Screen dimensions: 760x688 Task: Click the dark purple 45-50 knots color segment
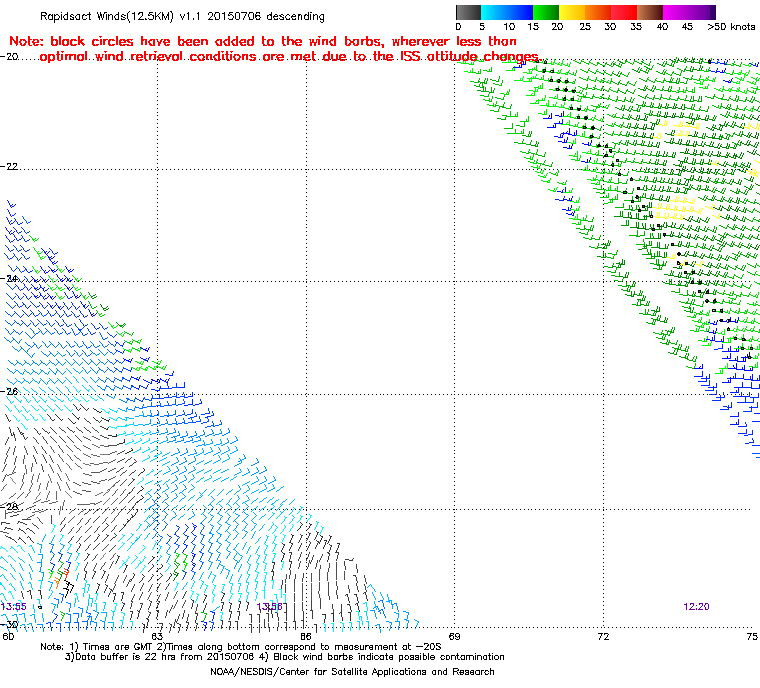[x=702, y=12]
